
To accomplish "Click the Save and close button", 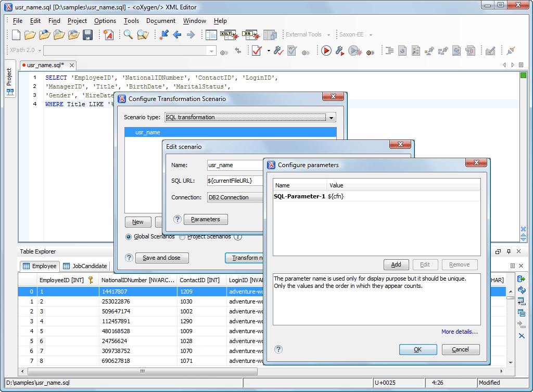I will pyautogui.click(x=162, y=258).
